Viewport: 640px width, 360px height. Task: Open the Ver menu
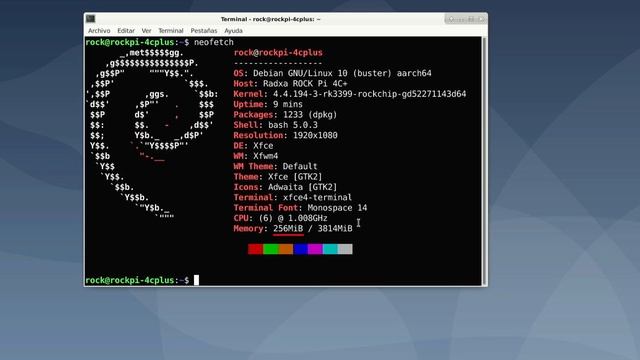[146, 31]
